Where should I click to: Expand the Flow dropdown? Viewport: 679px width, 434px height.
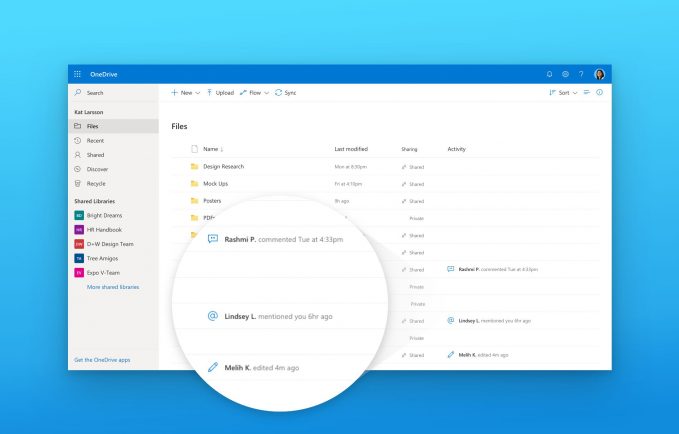(x=254, y=93)
